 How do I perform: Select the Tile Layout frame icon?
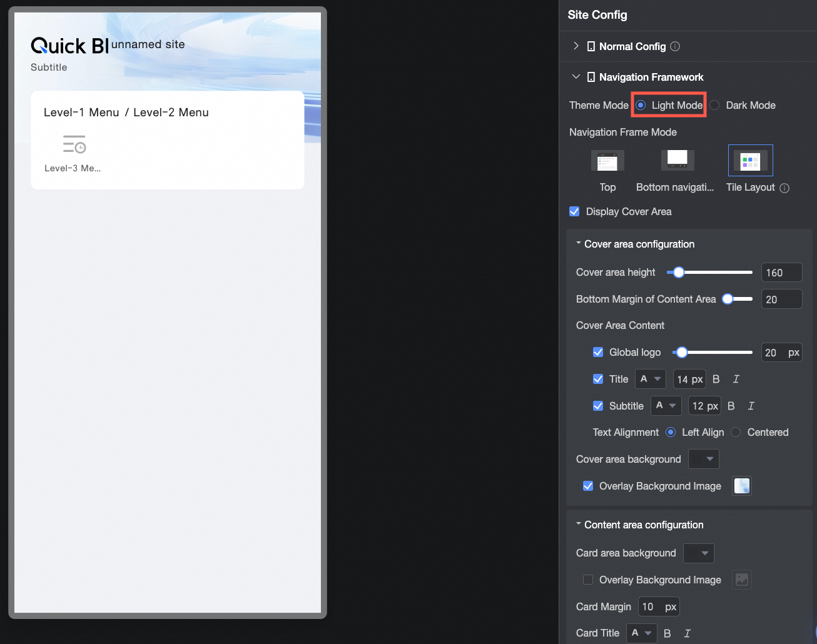pos(750,161)
